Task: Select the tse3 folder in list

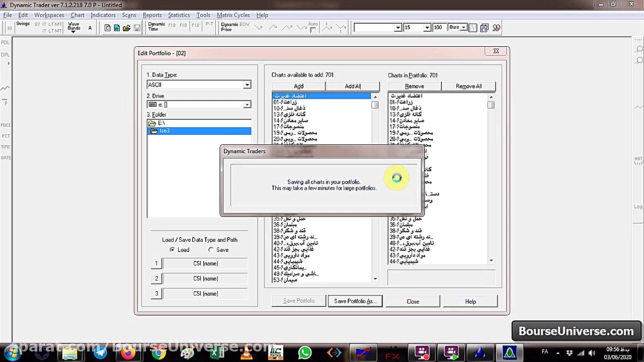Action: 165,131
